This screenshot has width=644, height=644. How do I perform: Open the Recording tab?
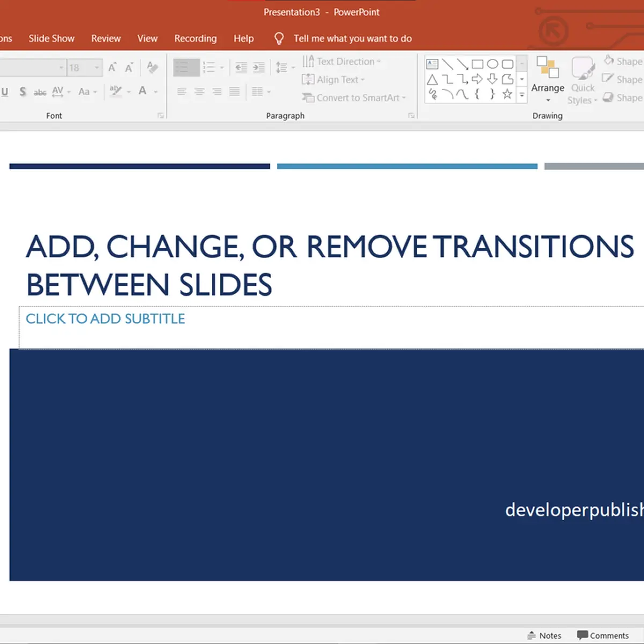click(x=195, y=39)
